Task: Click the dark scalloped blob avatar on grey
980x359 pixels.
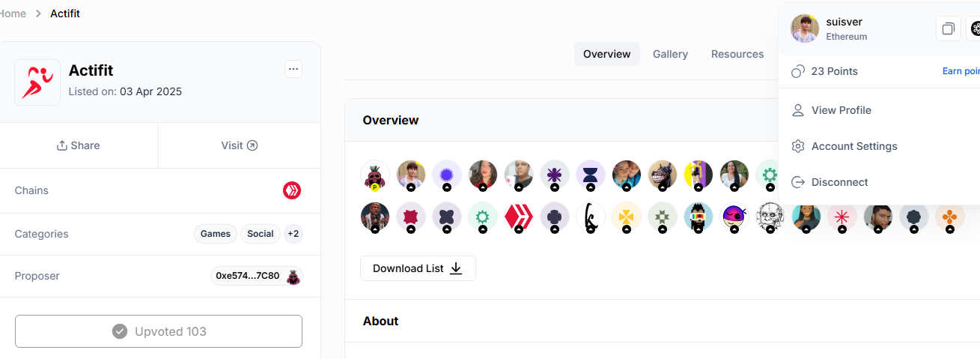Action: (914, 217)
